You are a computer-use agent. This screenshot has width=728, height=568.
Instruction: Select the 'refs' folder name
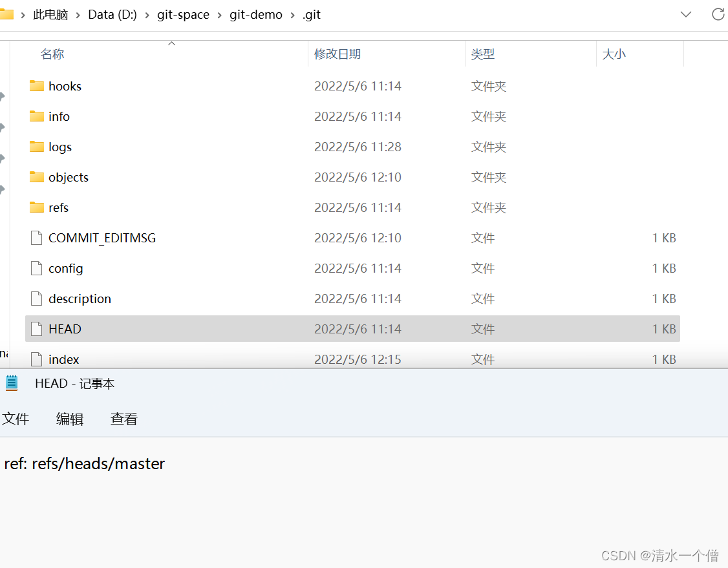(x=58, y=207)
